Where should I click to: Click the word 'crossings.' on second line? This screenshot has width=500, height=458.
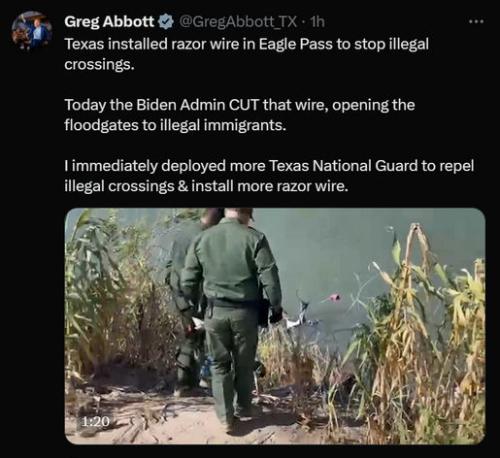(99, 65)
